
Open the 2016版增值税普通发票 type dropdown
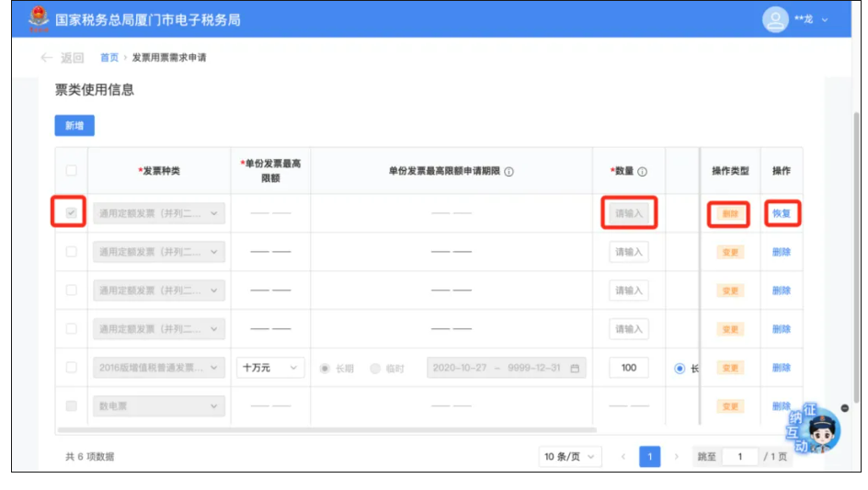159,368
